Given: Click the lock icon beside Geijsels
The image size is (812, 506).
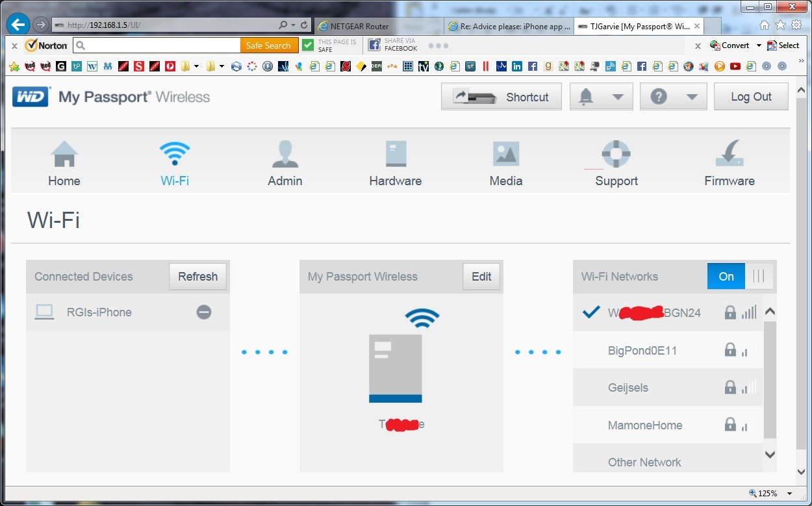Looking at the screenshot, I should pos(730,388).
